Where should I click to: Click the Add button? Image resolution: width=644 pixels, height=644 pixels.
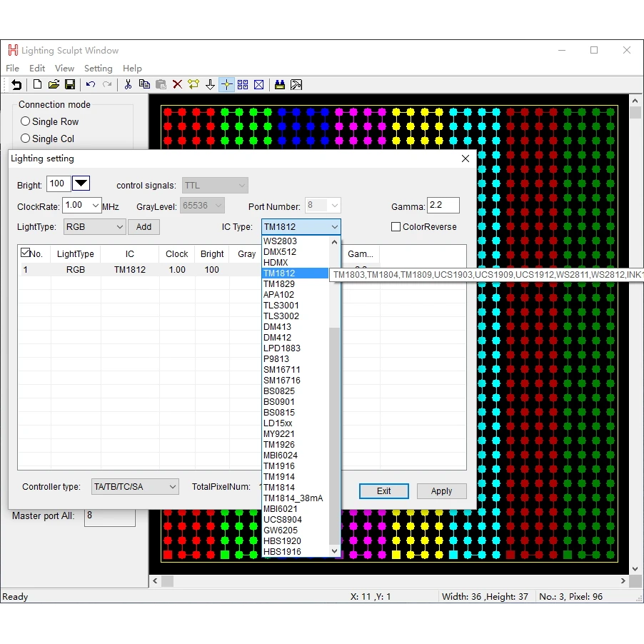point(144,227)
